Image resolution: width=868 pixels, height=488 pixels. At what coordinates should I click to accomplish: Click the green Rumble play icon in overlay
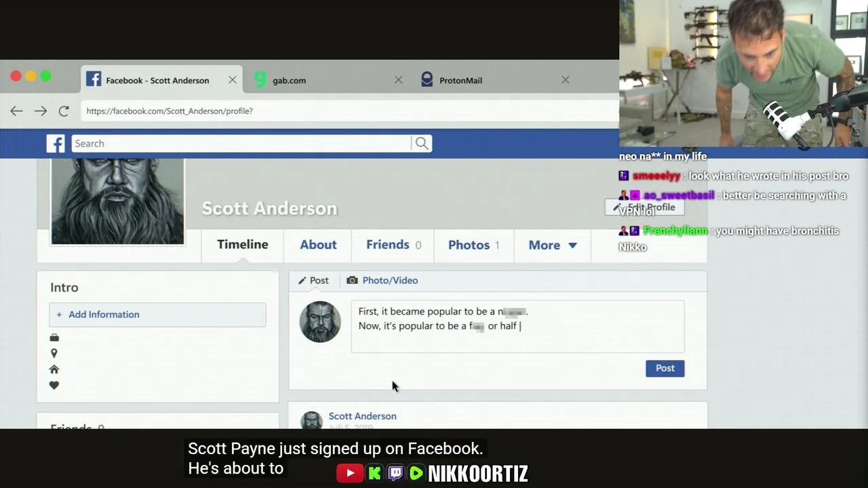[x=416, y=473]
